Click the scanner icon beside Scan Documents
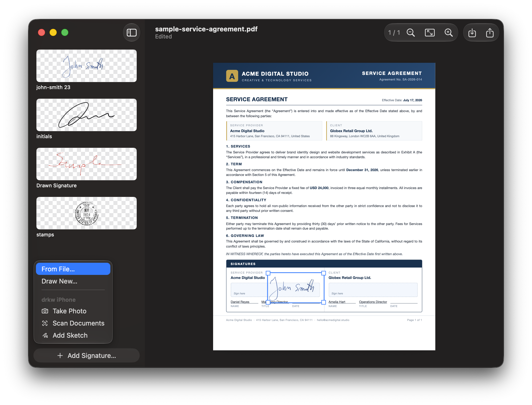This screenshot has width=532, height=405. coord(45,323)
